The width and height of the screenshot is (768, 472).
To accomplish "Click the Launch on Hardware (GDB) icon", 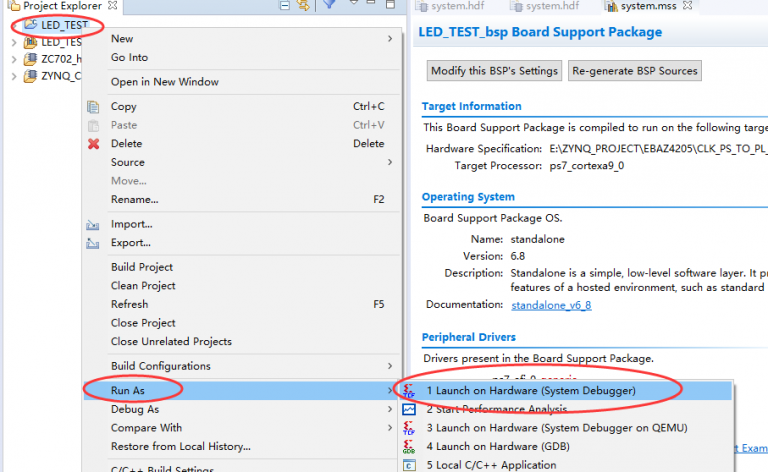I will pyautogui.click(x=409, y=446).
